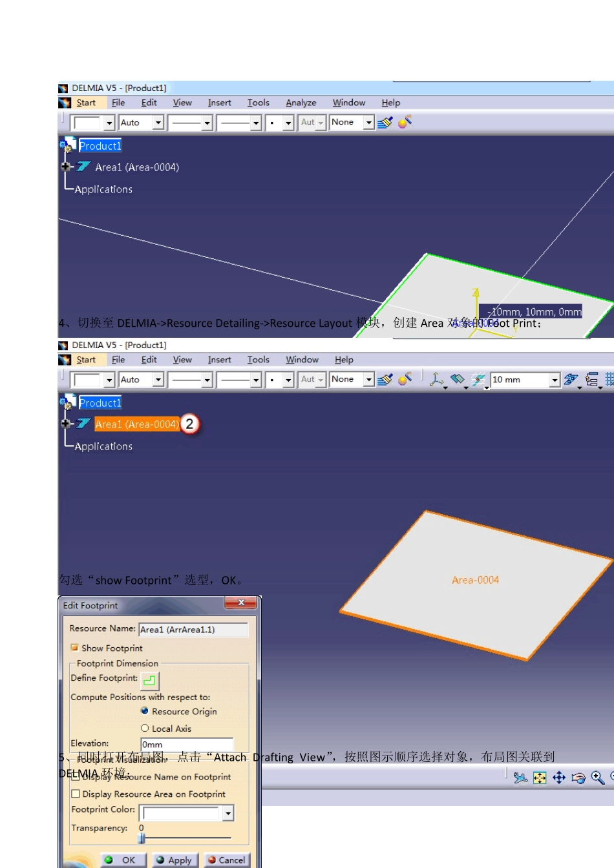Click the grid snap icon left of 10 mm field
Viewport: 614px width, 868px height.
click(x=479, y=380)
